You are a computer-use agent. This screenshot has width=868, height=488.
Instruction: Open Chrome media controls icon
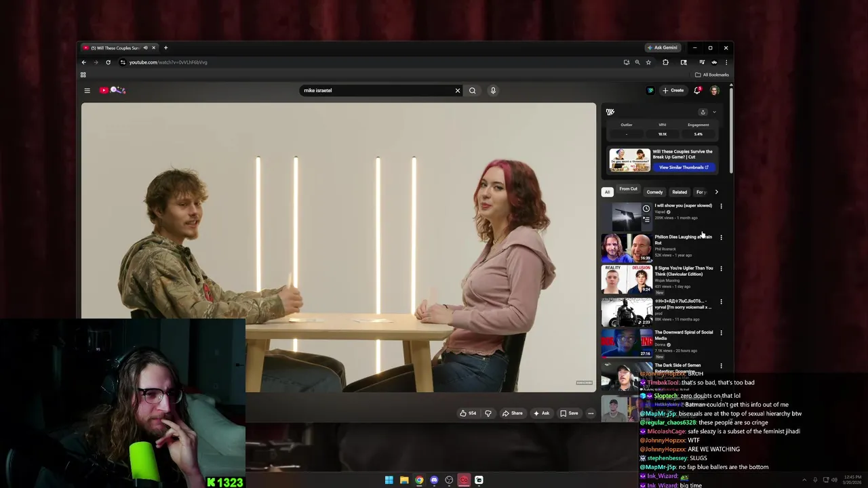pyautogui.click(x=702, y=62)
